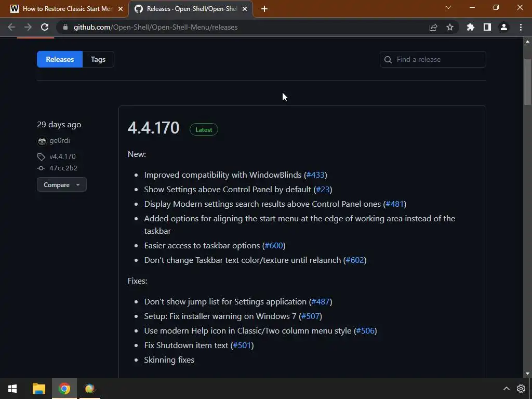
Task: Share this page via share icon
Action: [433, 27]
